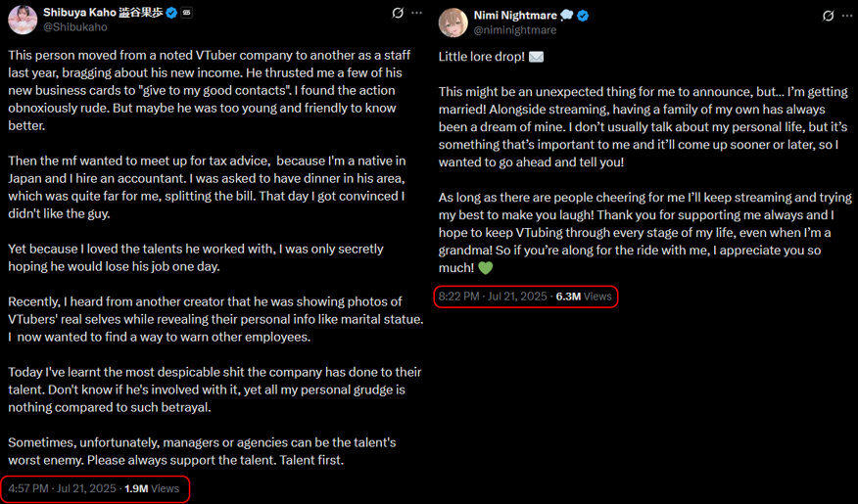Open the @Shibukaho handle link
This screenshot has height=504, width=858.
(x=75, y=27)
